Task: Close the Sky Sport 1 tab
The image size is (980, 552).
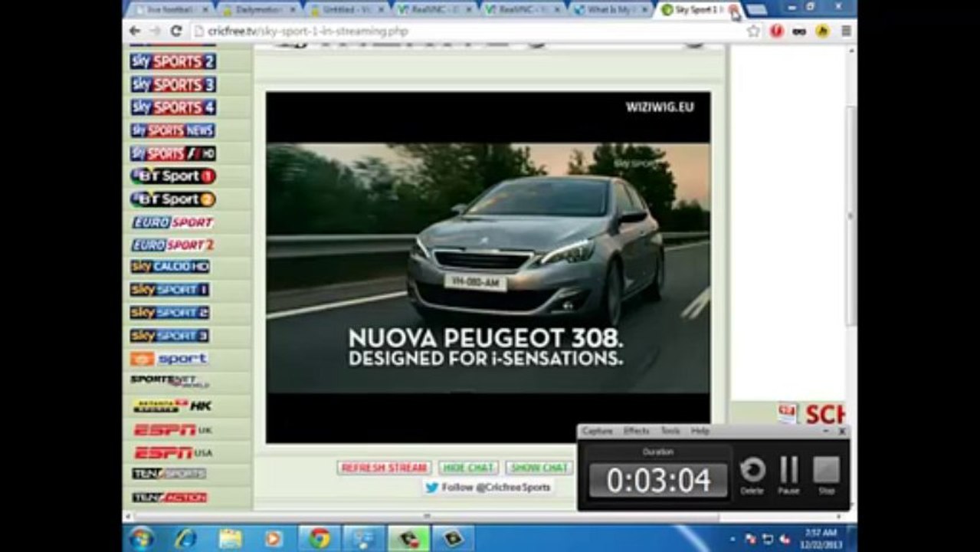Action: (733, 9)
